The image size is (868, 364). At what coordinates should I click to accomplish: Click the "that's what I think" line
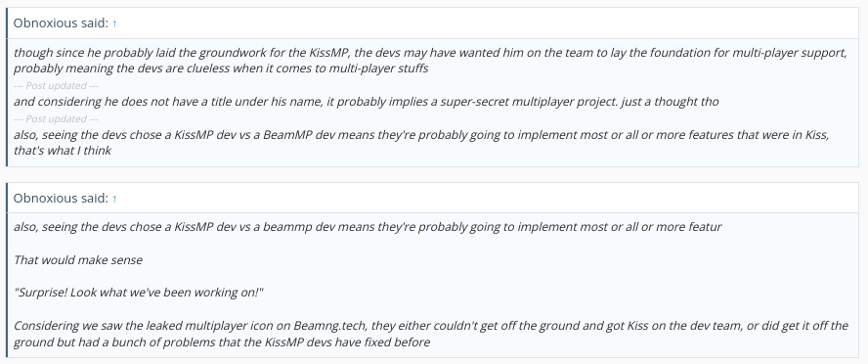pos(62,150)
